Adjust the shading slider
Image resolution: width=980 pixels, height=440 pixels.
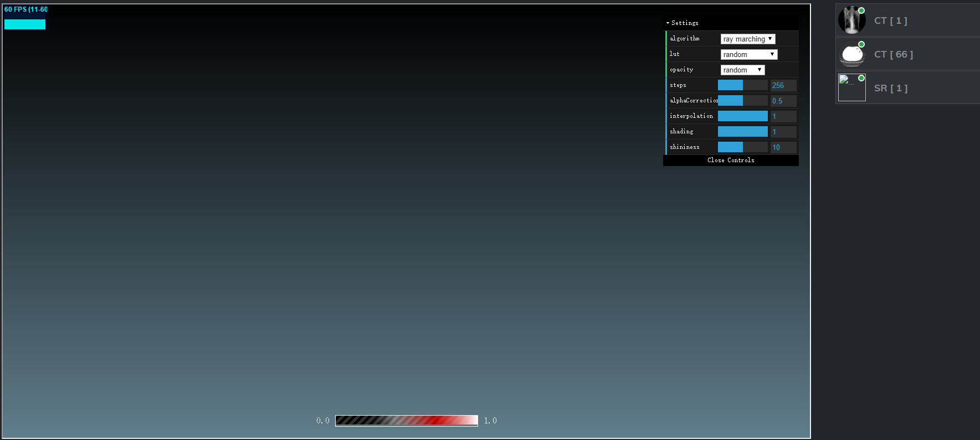(x=743, y=132)
